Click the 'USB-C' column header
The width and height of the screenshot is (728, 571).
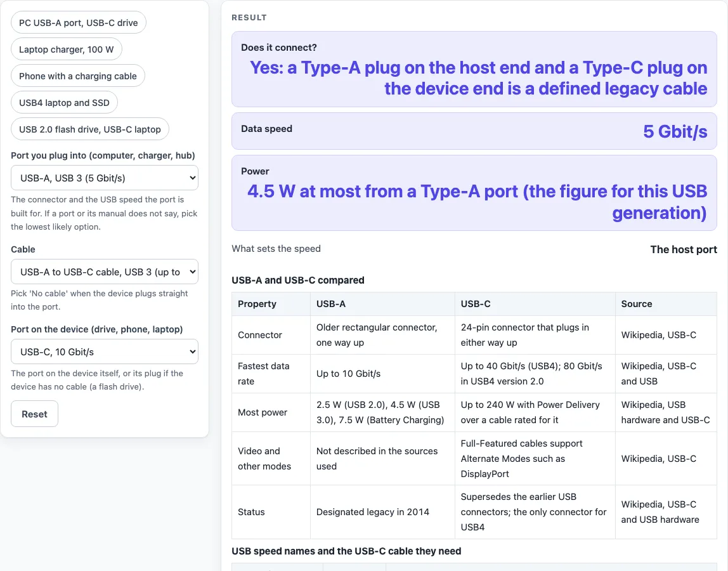point(535,304)
